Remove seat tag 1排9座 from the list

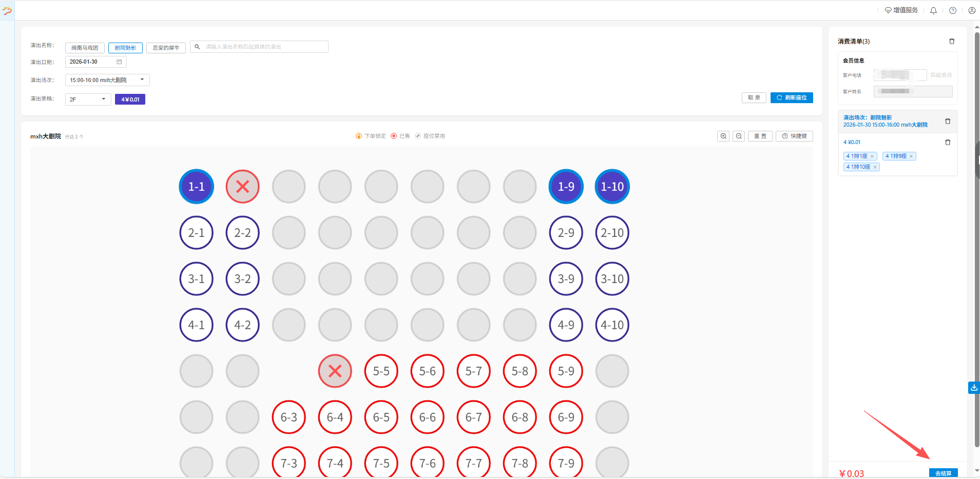coord(911,156)
